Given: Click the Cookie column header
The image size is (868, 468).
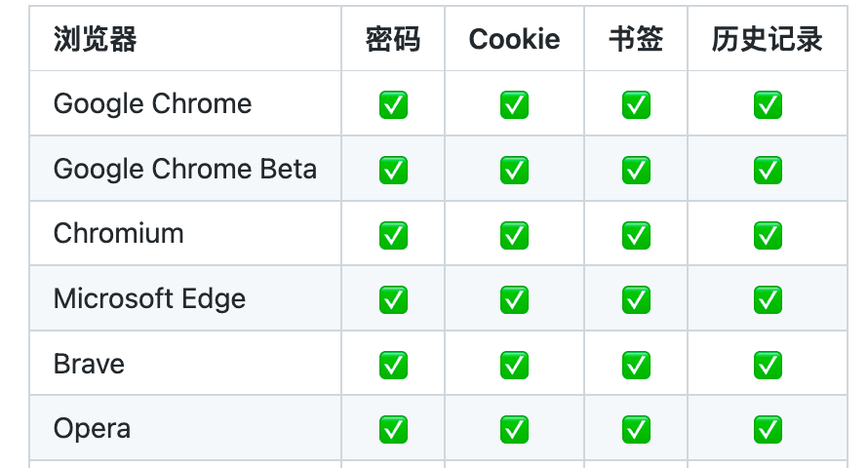Looking at the screenshot, I should coord(514,39).
